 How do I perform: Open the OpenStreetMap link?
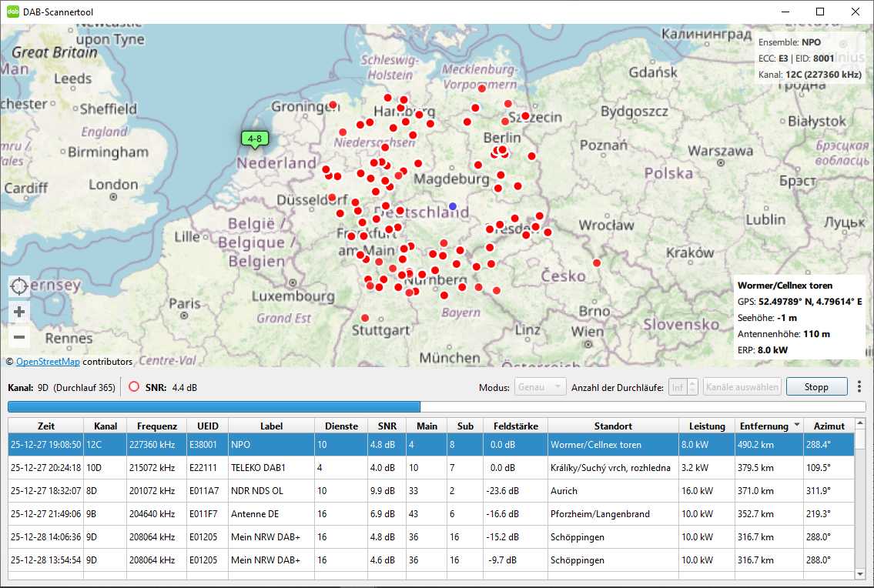tap(48, 362)
